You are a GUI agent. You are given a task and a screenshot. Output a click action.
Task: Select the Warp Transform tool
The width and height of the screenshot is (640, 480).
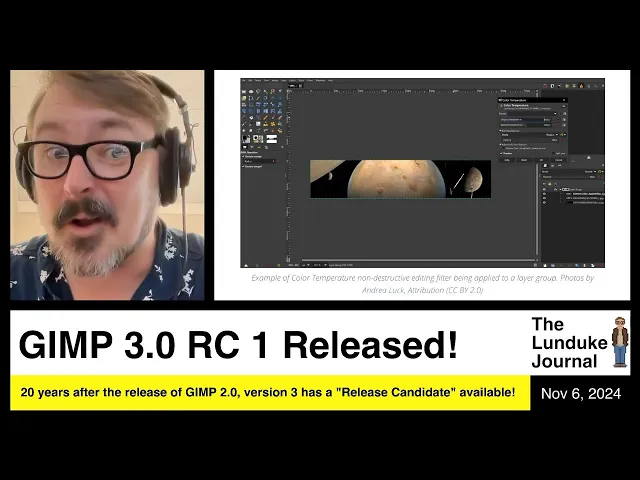[x=280, y=111]
